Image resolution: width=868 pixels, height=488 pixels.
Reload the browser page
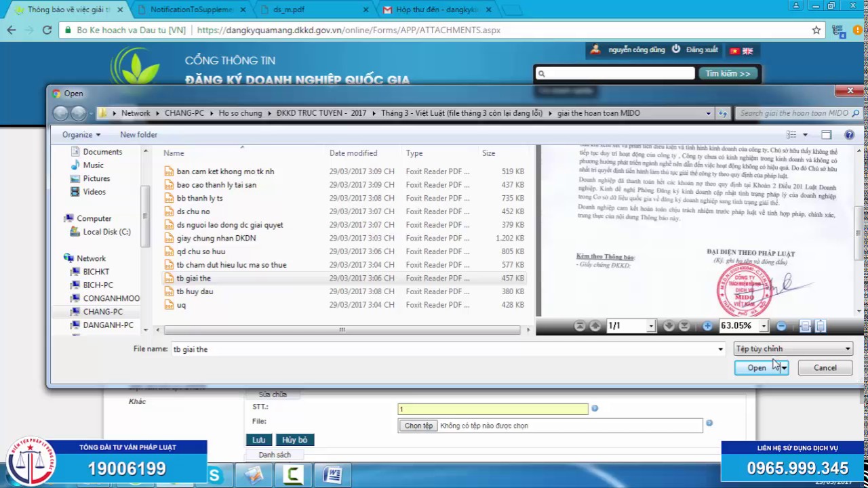coord(47,30)
